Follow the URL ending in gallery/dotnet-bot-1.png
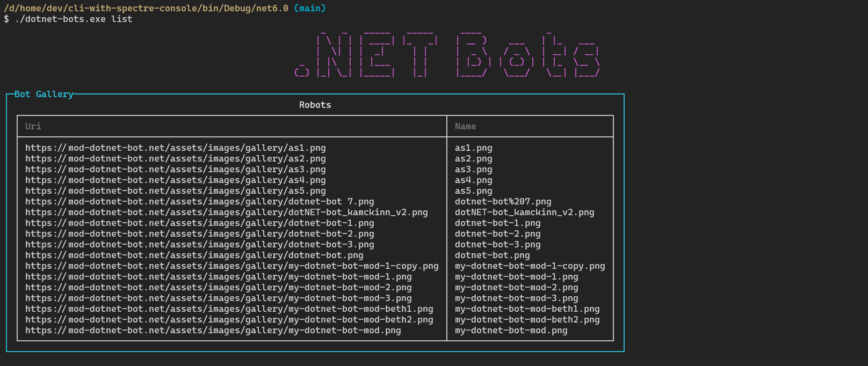The width and height of the screenshot is (868, 366). point(200,223)
